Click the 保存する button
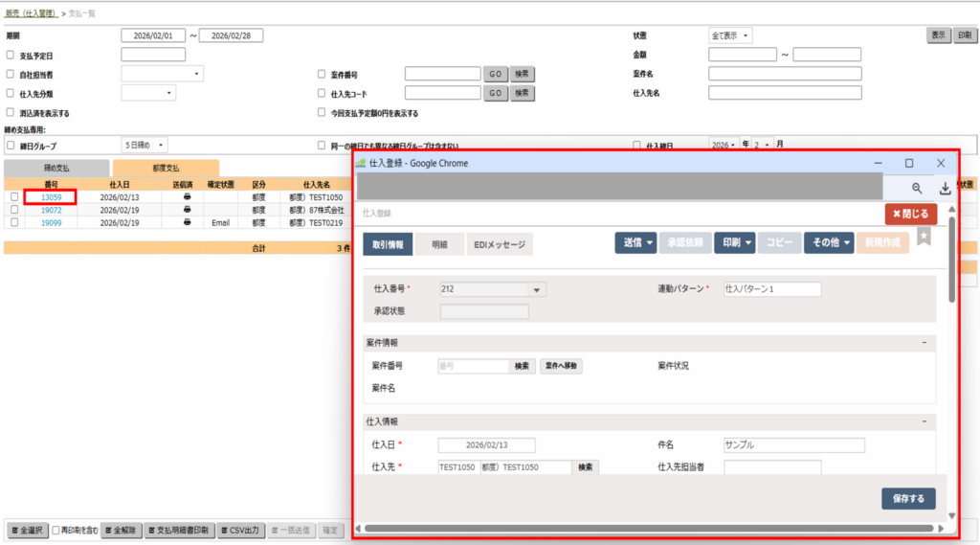This screenshot has width=980, height=545. (907, 498)
